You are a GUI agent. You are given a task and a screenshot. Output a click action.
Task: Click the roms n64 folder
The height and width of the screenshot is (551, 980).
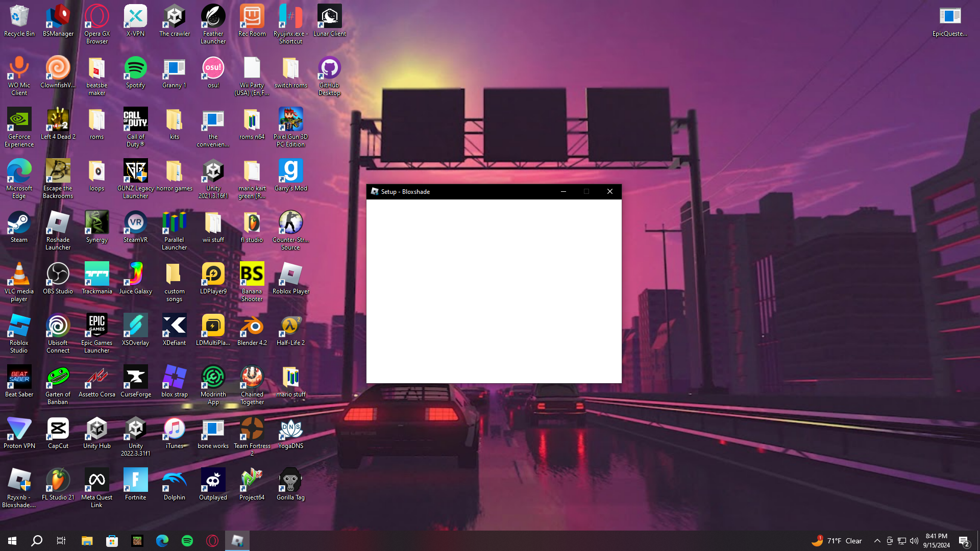[x=252, y=120]
